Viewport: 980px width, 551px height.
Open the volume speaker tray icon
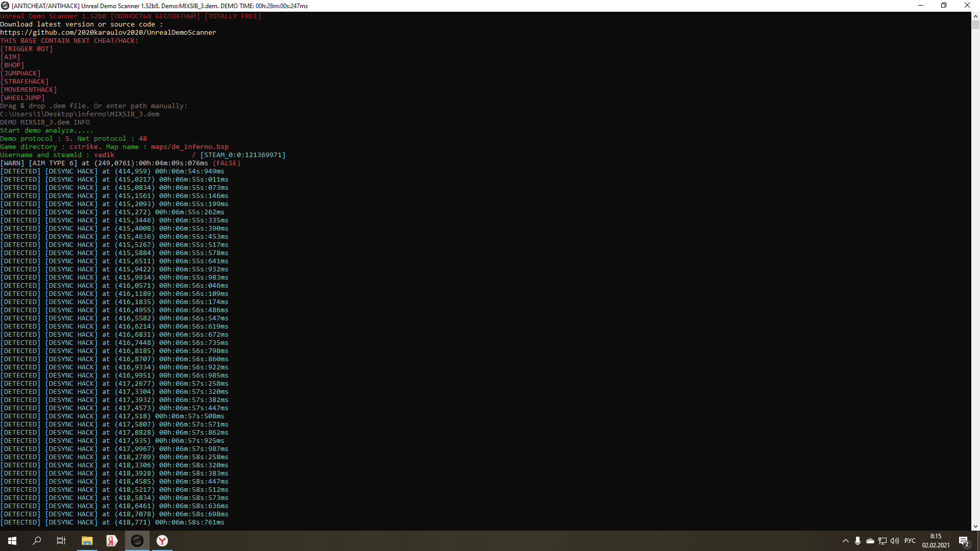[x=895, y=541]
